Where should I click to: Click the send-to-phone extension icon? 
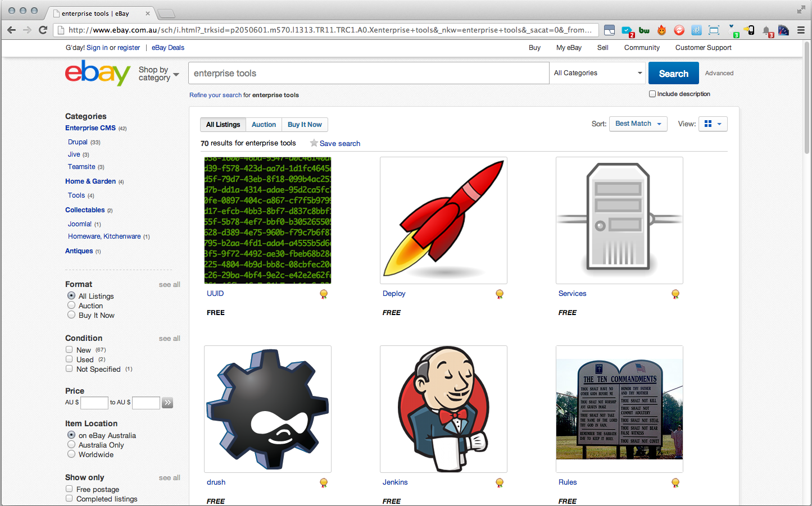click(749, 30)
